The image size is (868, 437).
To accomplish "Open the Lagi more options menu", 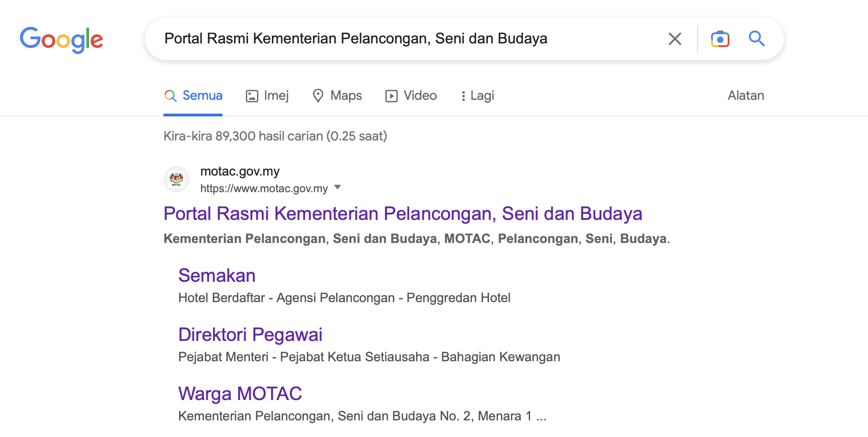I will [x=477, y=96].
